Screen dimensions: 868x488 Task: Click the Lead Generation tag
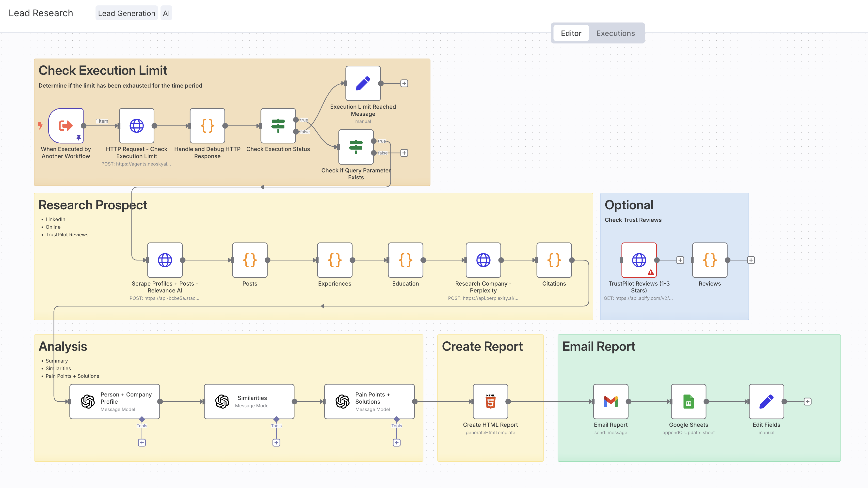coord(126,13)
